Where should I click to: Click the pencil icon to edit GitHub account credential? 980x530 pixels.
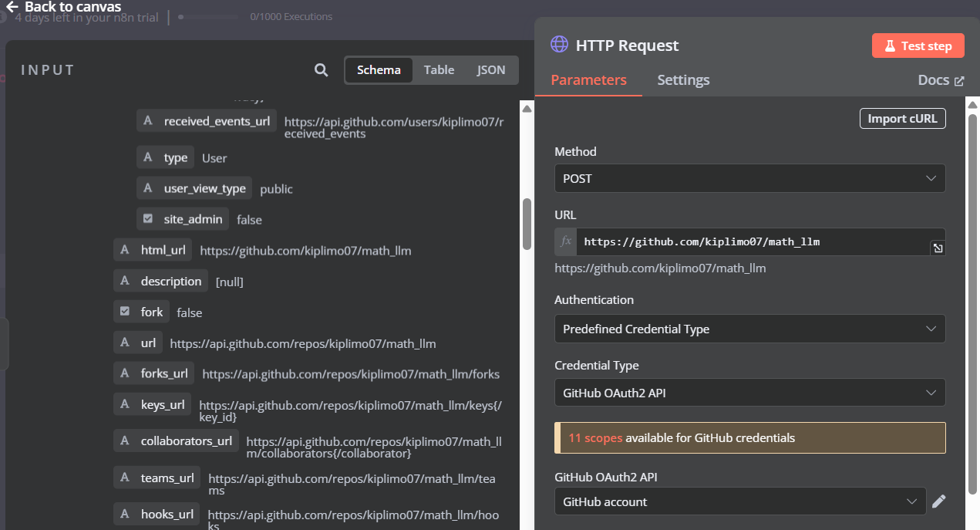click(x=939, y=501)
